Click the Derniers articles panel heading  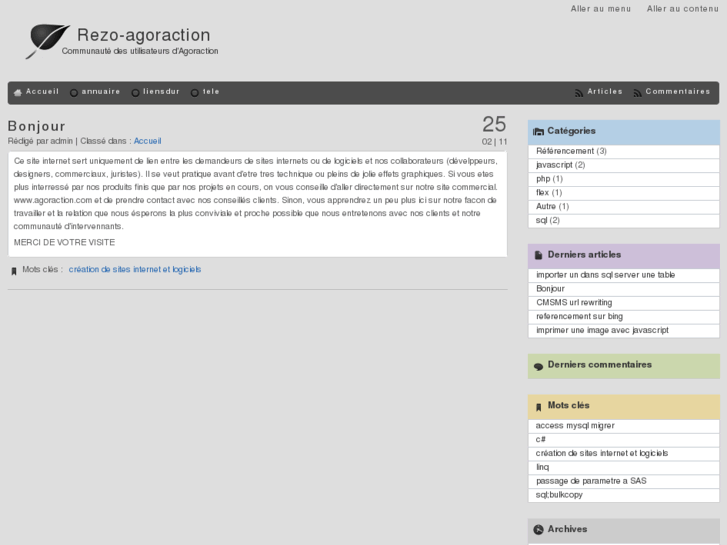pos(584,255)
